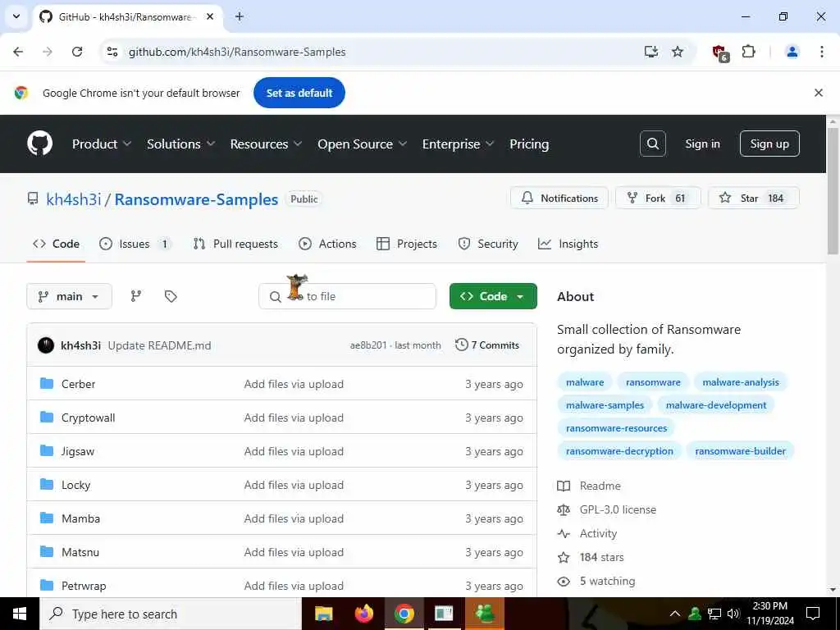Viewport: 840px width, 630px height.
Task: Click the ransomware-decryption topic tag
Action: point(619,451)
